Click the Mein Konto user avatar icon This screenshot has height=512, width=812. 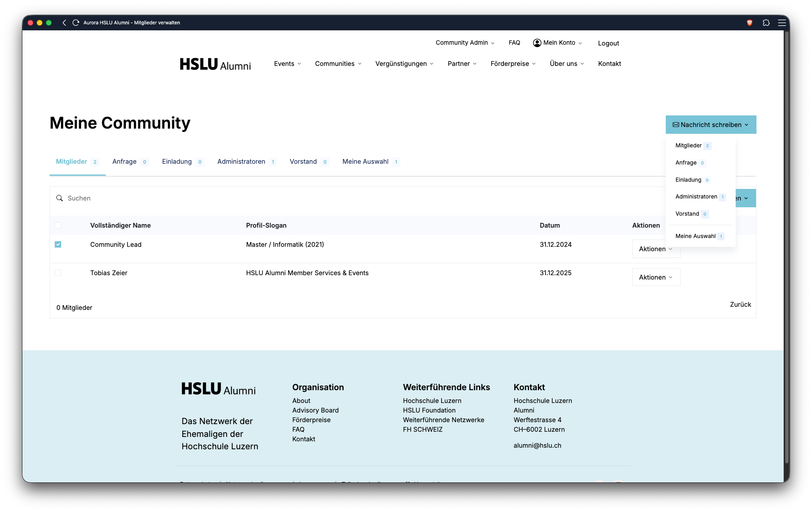[x=537, y=43]
